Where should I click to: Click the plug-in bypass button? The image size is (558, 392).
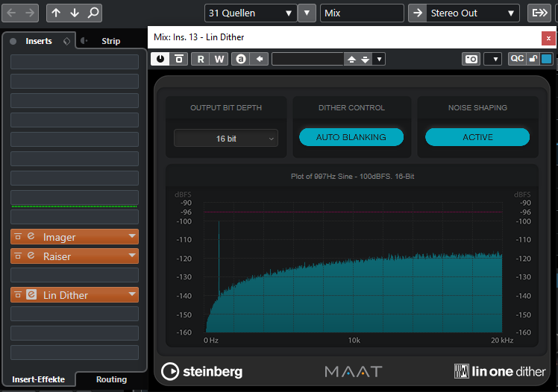179,59
